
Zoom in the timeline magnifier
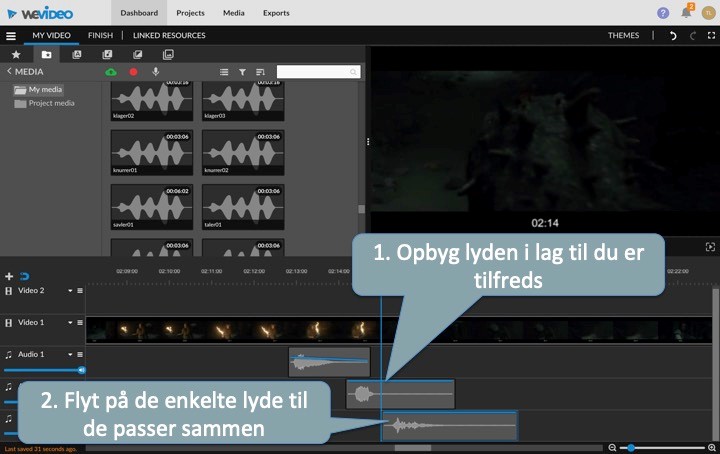pyautogui.click(x=712, y=448)
